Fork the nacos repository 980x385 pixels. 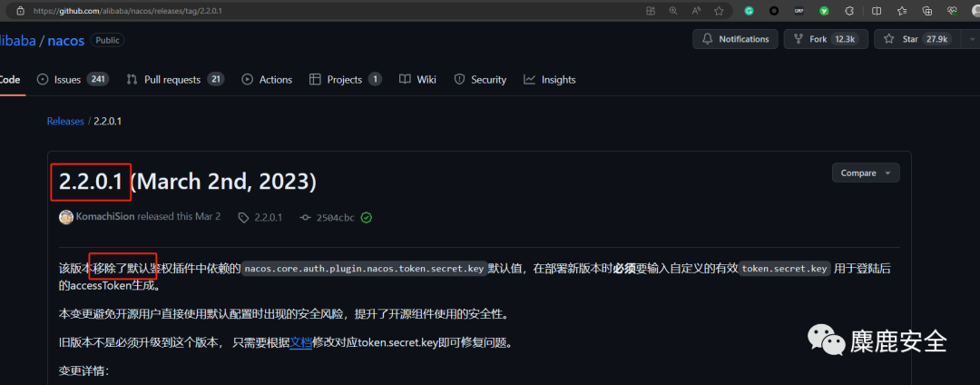[827, 39]
